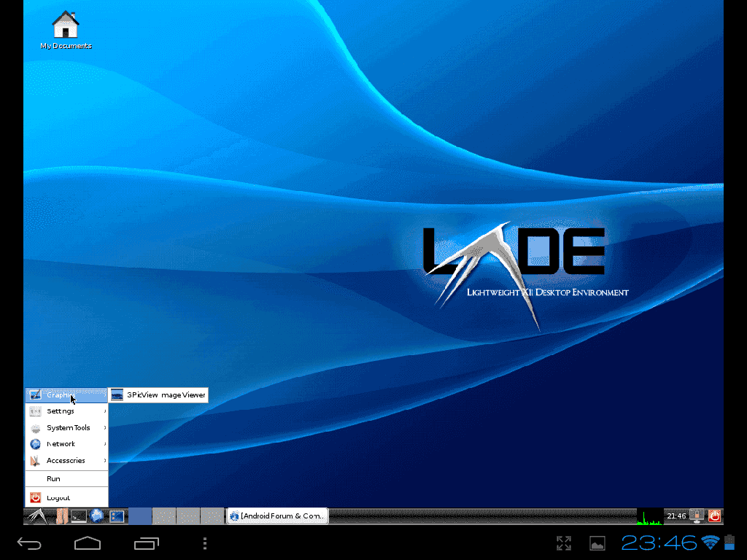Open the three-dot overflow menu

point(205,543)
